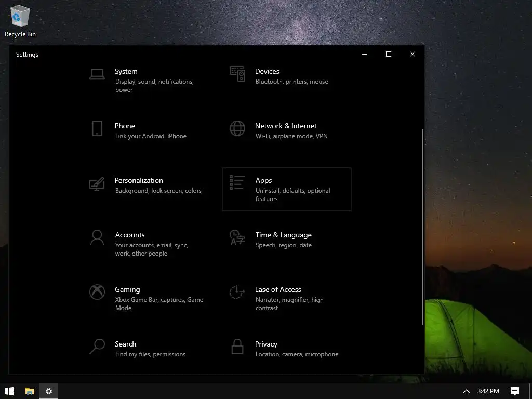Click 'Background, lock screen, colors' text

click(158, 191)
